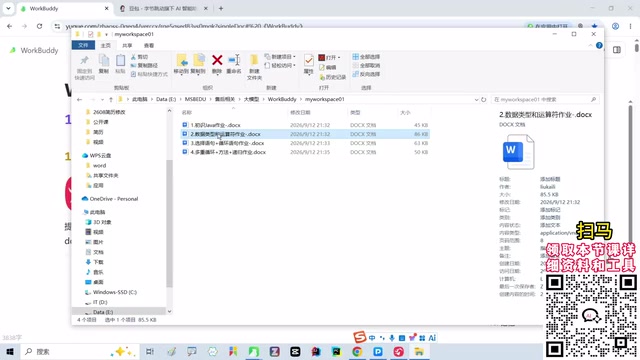
Task: Open a new browser tab
Action: pos(221,8)
